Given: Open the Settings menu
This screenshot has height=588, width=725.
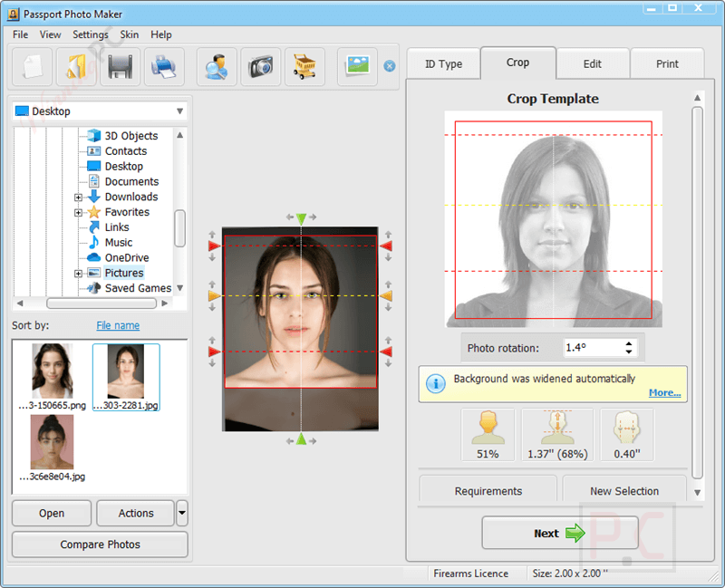Looking at the screenshot, I should tap(90, 34).
